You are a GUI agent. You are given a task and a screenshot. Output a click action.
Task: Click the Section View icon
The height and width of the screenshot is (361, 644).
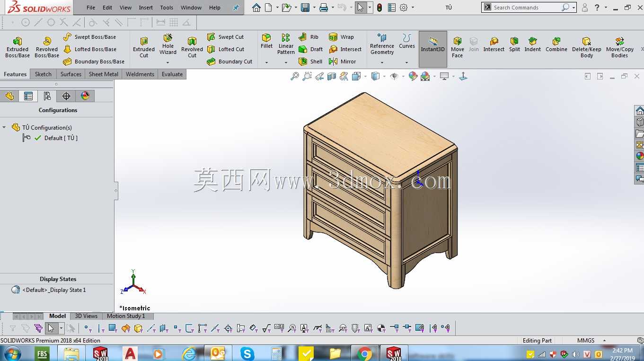332,76
